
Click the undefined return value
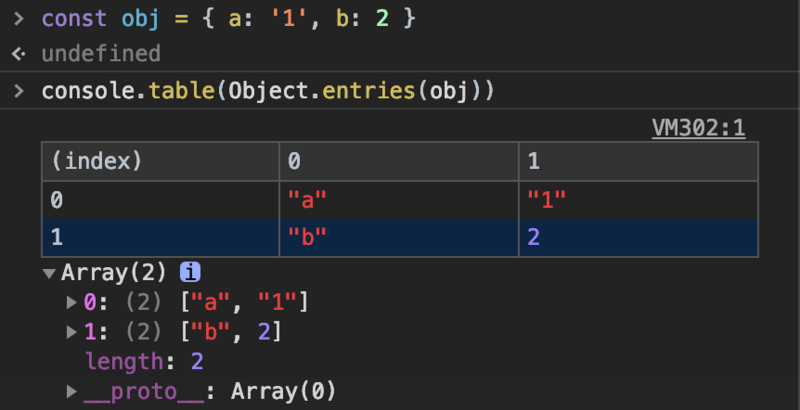coord(101,54)
